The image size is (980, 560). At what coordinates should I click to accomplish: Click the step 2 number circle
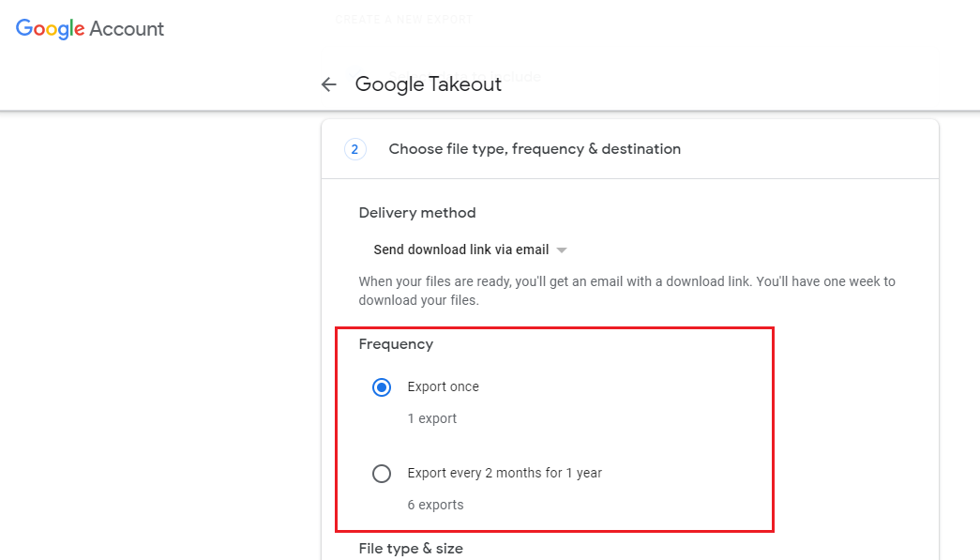(354, 149)
